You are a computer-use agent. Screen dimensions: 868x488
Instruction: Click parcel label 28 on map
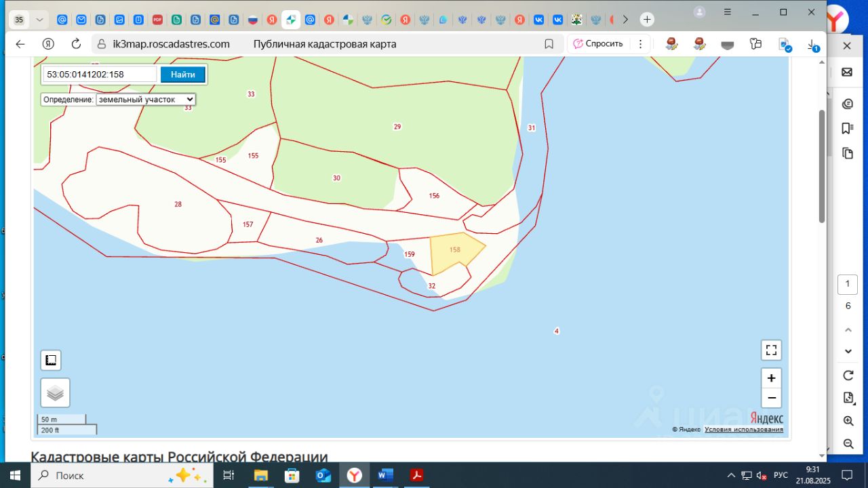coord(178,204)
